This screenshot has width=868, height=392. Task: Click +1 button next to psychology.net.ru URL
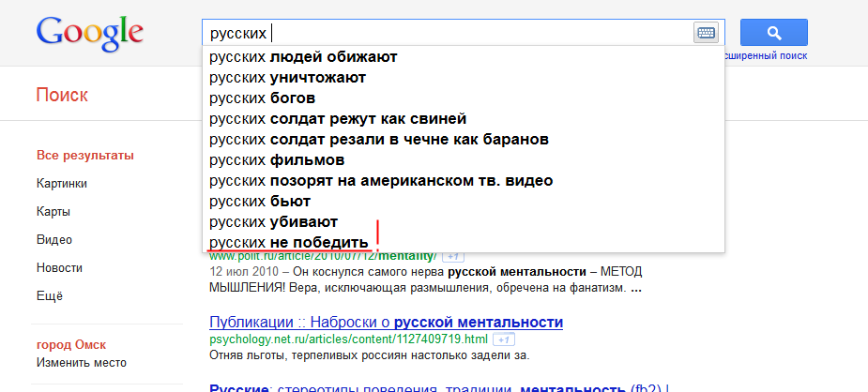click(504, 339)
